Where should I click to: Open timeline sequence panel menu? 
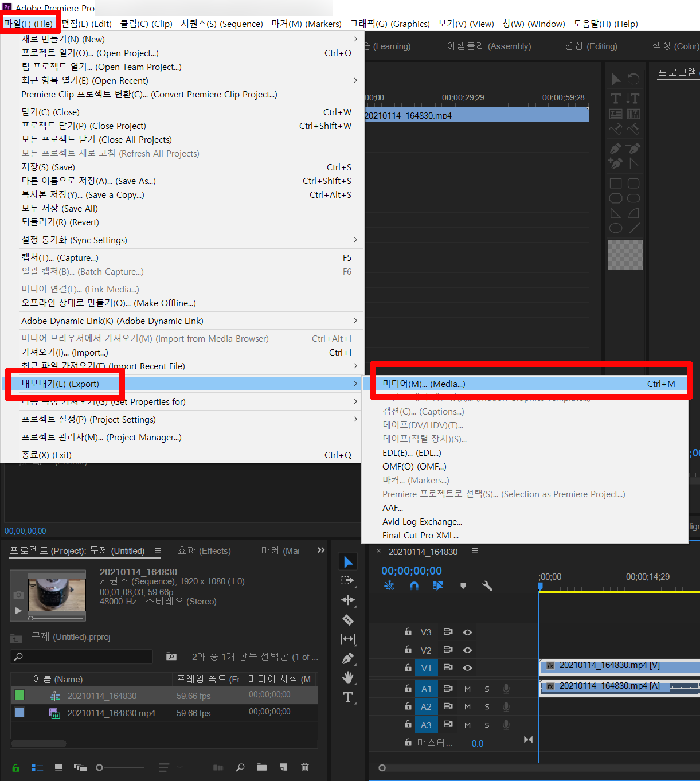point(475,551)
